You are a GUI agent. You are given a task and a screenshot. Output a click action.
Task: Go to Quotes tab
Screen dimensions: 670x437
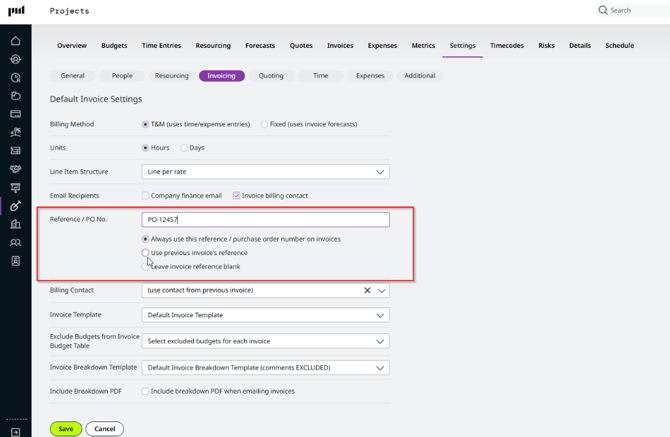pos(301,46)
